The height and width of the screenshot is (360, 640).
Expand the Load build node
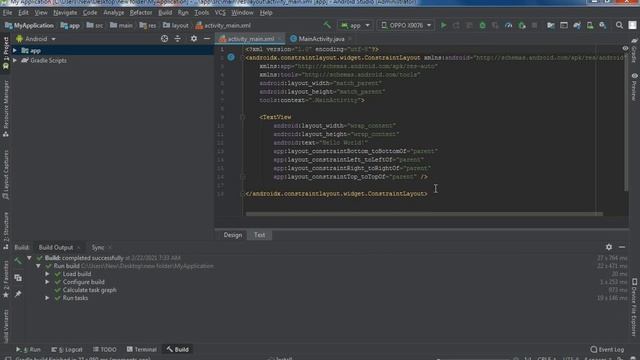tap(47, 274)
